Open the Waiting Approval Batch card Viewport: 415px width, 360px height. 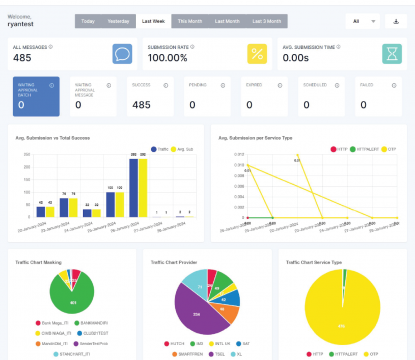tap(36, 97)
